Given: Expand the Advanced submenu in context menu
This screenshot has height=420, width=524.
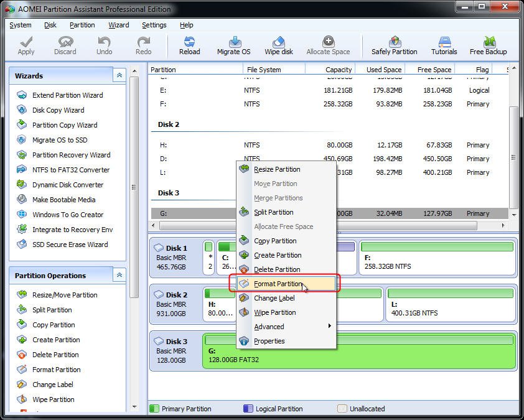Looking at the screenshot, I should 286,327.
